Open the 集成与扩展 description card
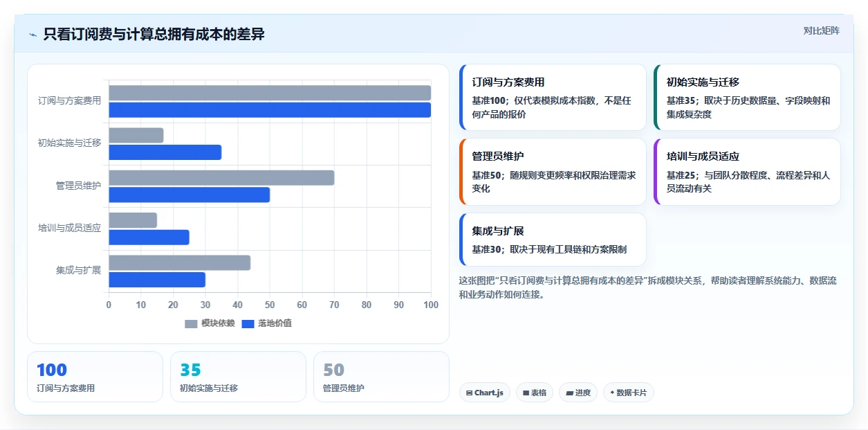The width and height of the screenshot is (868, 430). (x=553, y=240)
